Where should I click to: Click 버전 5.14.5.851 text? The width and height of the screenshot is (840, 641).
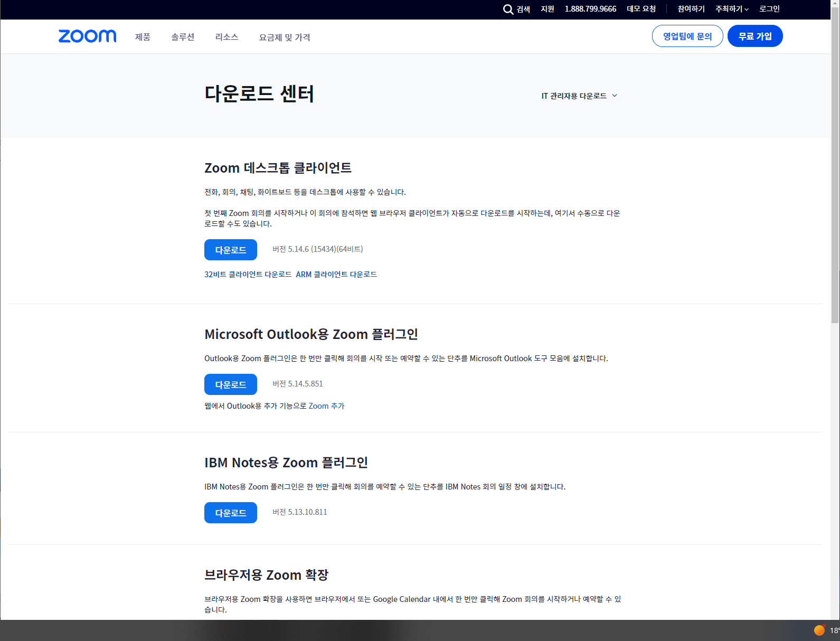tap(298, 384)
